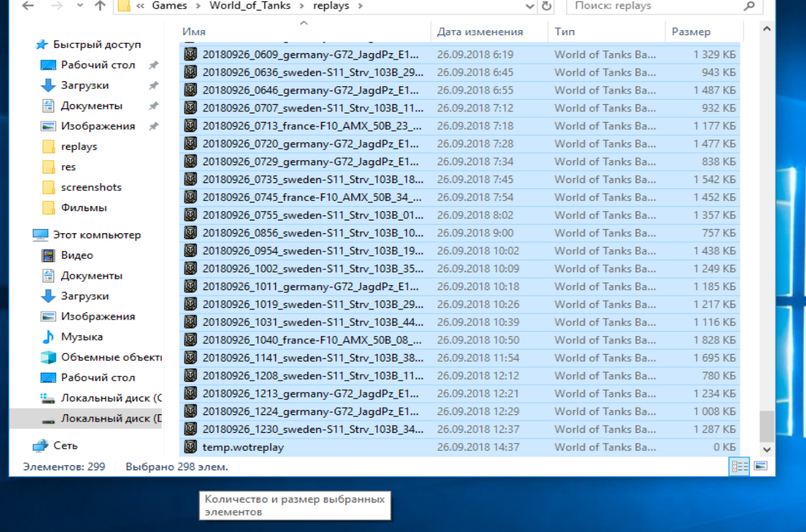The image size is (806, 532).
Task: Select file 20180926_0707_sweden-S11_Strv_103B
Action: 313,108
